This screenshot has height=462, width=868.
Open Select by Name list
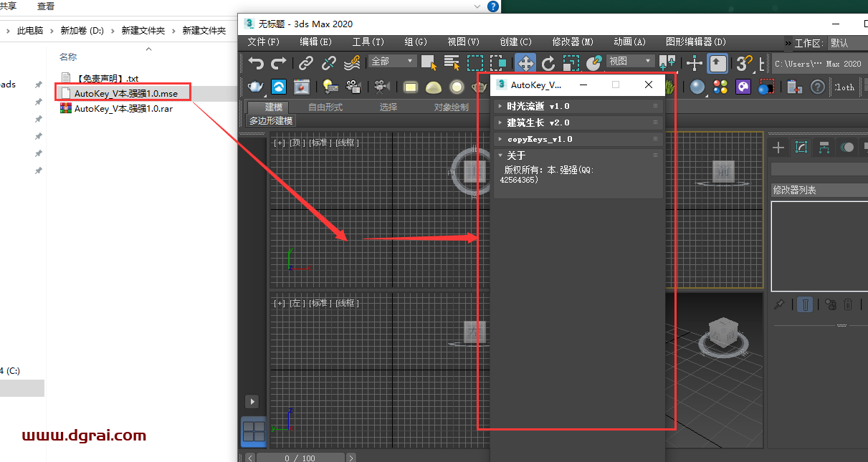pos(452,64)
